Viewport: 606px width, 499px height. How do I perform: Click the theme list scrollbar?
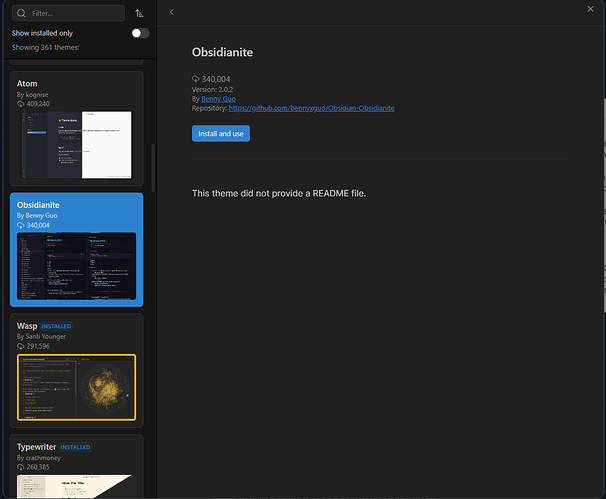coord(153,168)
